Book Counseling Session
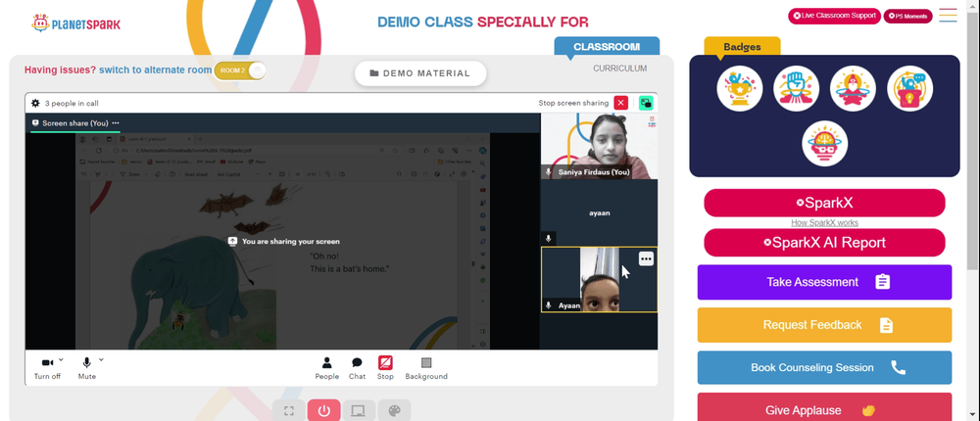The image size is (980, 421). (x=824, y=367)
